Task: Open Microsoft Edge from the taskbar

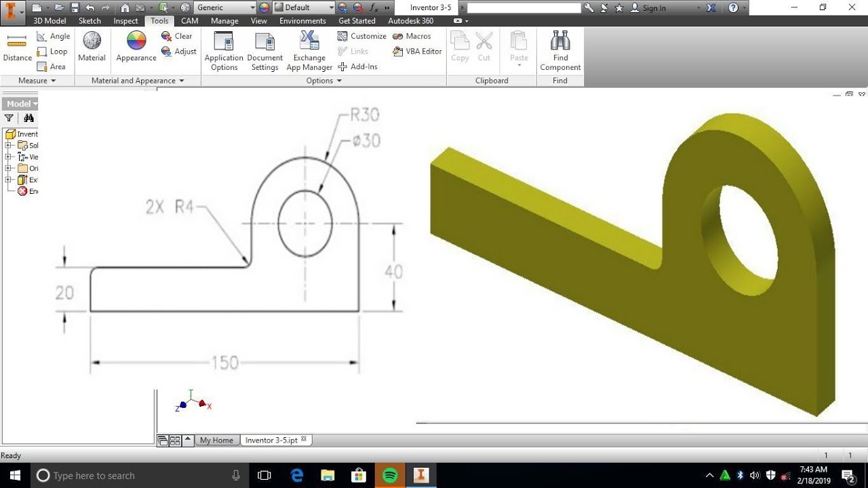Action: (x=297, y=476)
